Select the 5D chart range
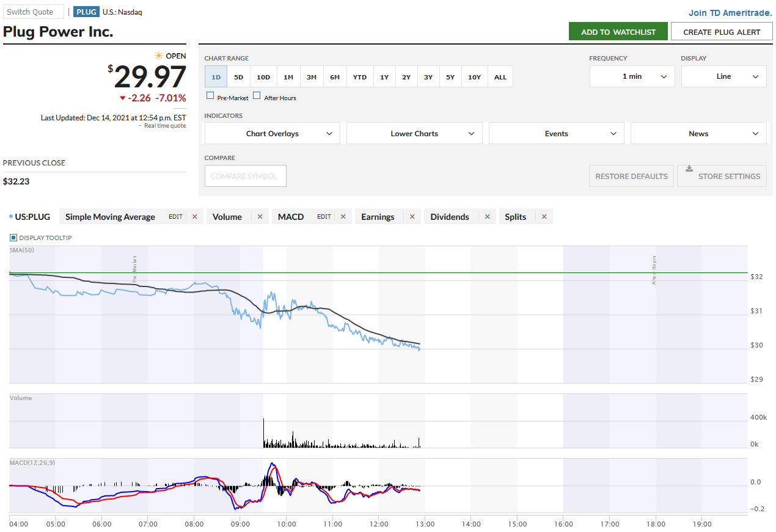The height and width of the screenshot is (532, 776). point(238,77)
